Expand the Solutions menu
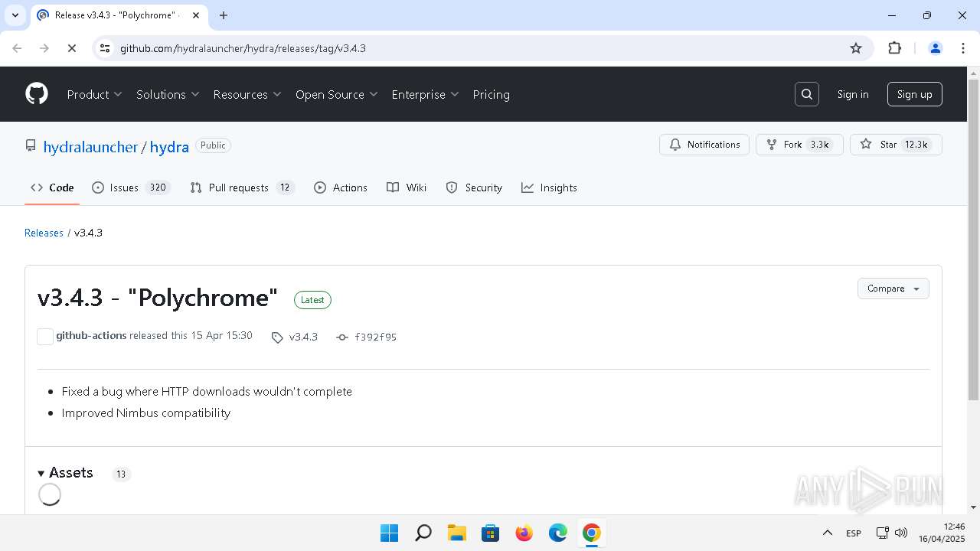Image resolution: width=980 pixels, height=551 pixels. point(168,94)
